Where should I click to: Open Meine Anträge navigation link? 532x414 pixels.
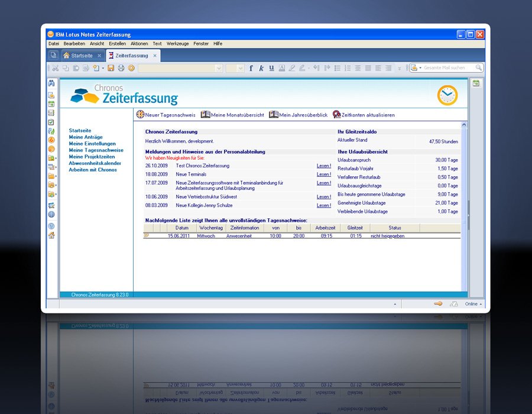(86, 137)
